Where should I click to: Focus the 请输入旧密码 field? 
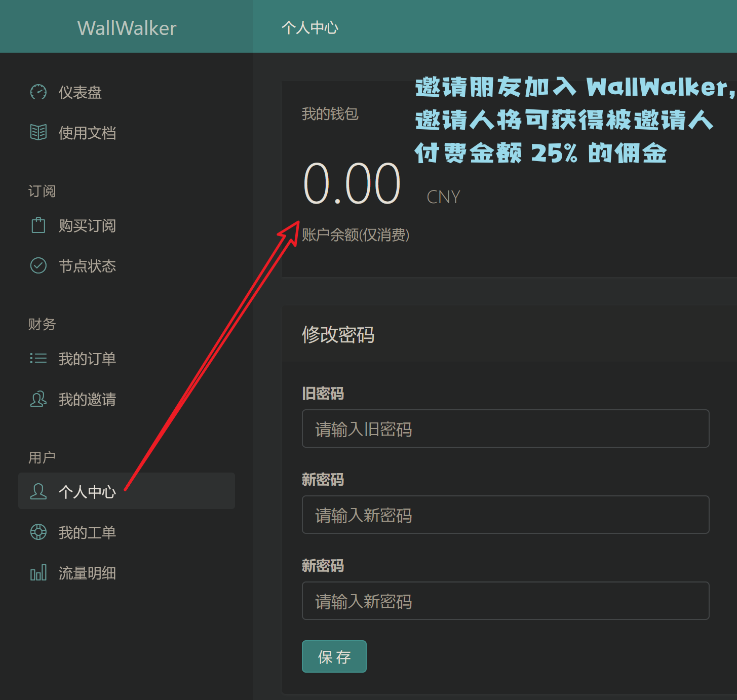coord(505,429)
